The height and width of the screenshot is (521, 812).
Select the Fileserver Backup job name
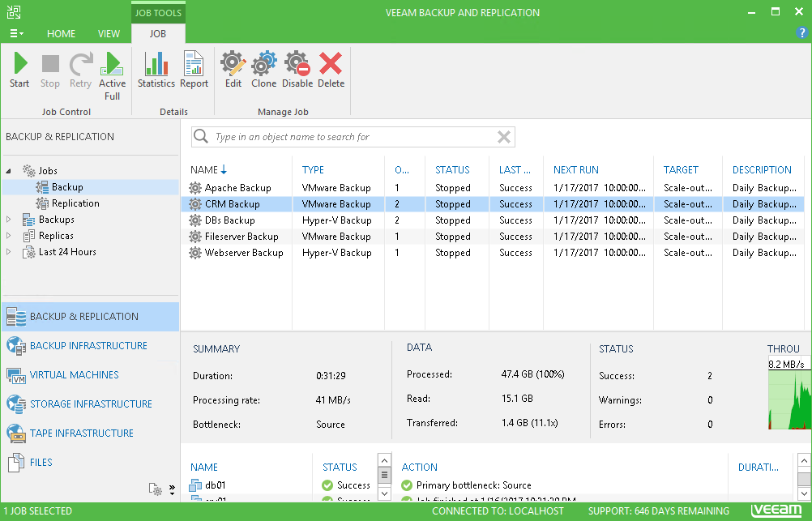click(241, 237)
